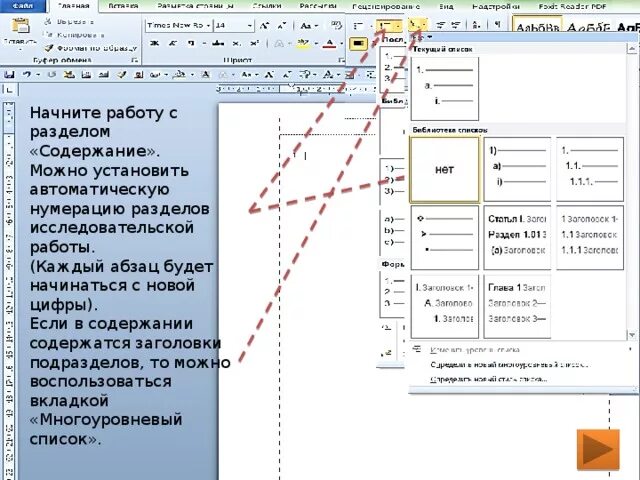Select the 1) a) i) list style
Screen dimensions: 640x480
pos(517,169)
